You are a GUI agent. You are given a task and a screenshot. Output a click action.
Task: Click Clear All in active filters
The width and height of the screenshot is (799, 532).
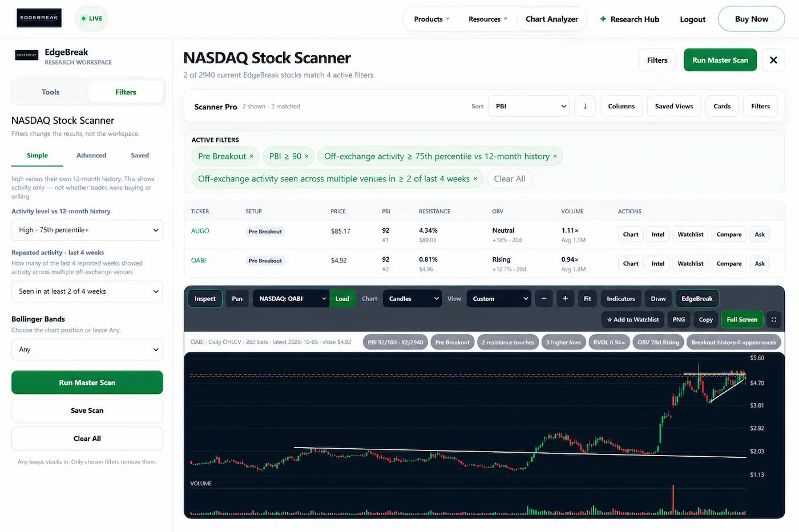click(510, 179)
